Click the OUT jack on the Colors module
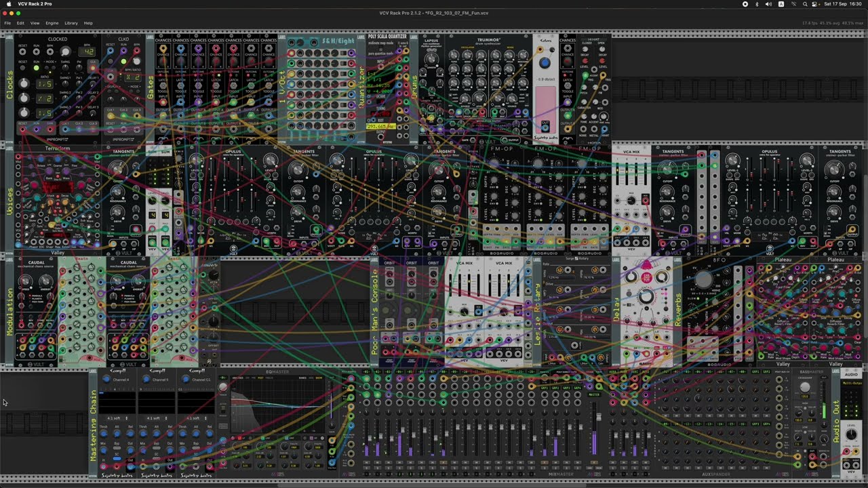The height and width of the screenshot is (488, 868). (545, 127)
